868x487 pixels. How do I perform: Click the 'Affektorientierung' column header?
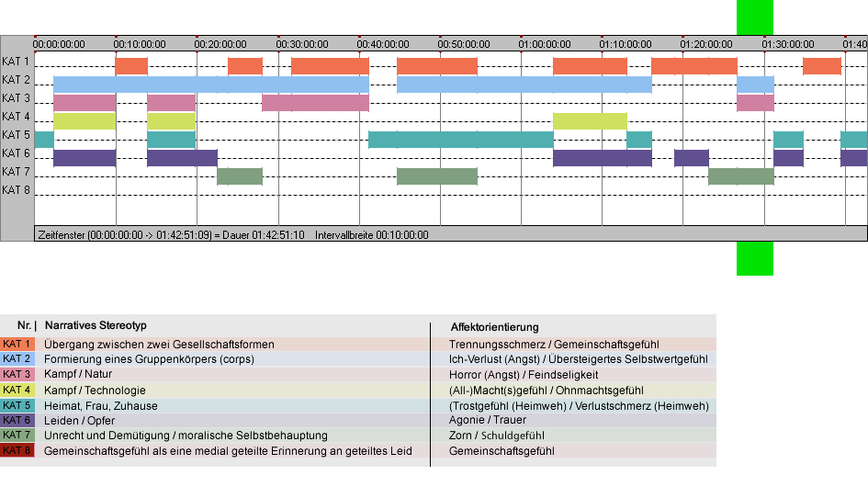[x=494, y=327]
